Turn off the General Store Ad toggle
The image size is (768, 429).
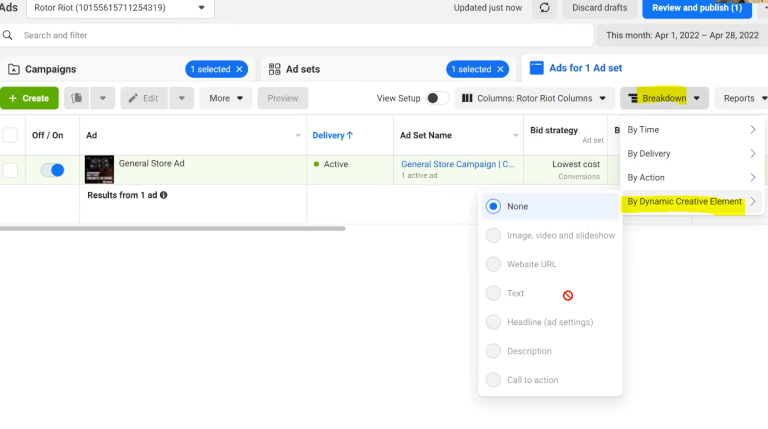[x=52, y=170]
